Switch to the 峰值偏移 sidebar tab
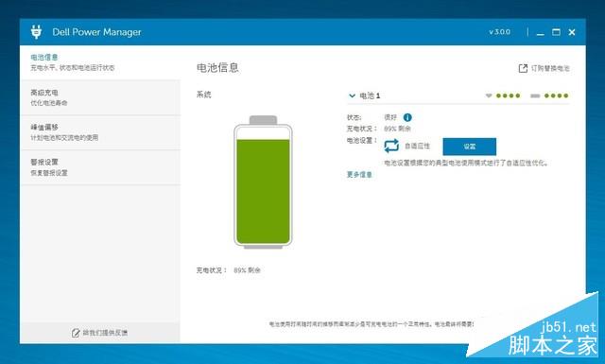 (x=100, y=132)
